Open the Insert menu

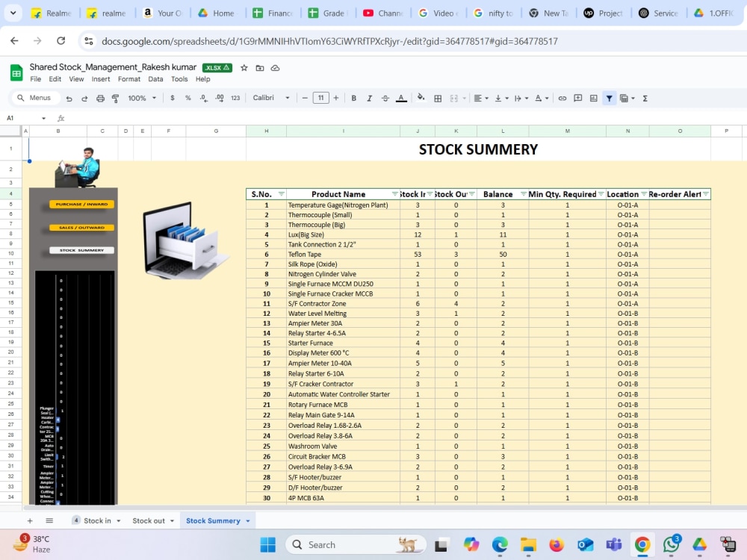[101, 79]
